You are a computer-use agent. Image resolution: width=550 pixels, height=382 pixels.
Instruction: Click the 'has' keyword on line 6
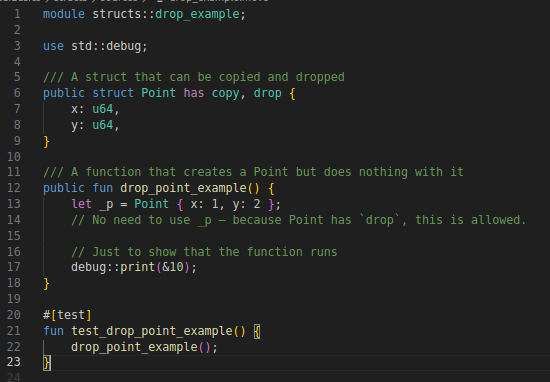pyautogui.click(x=194, y=93)
